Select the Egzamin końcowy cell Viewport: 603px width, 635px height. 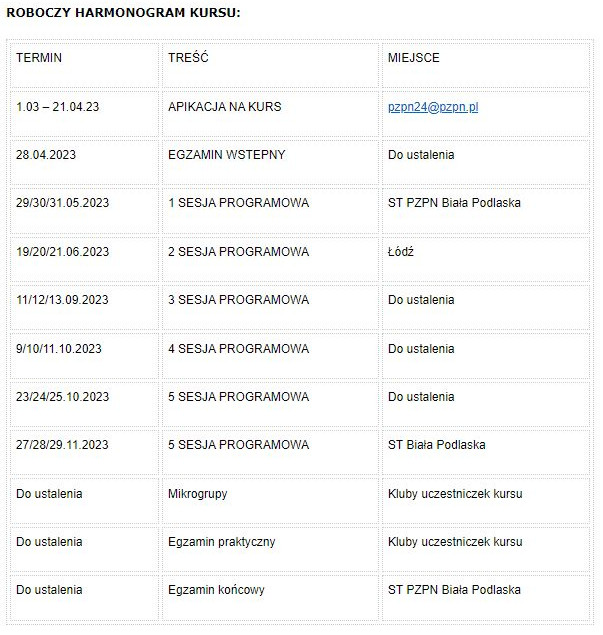216,590
